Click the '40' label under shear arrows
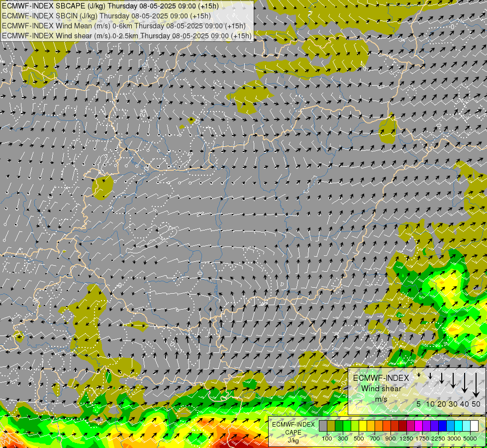Viewport: 487px width, 448px height. [x=465, y=404]
